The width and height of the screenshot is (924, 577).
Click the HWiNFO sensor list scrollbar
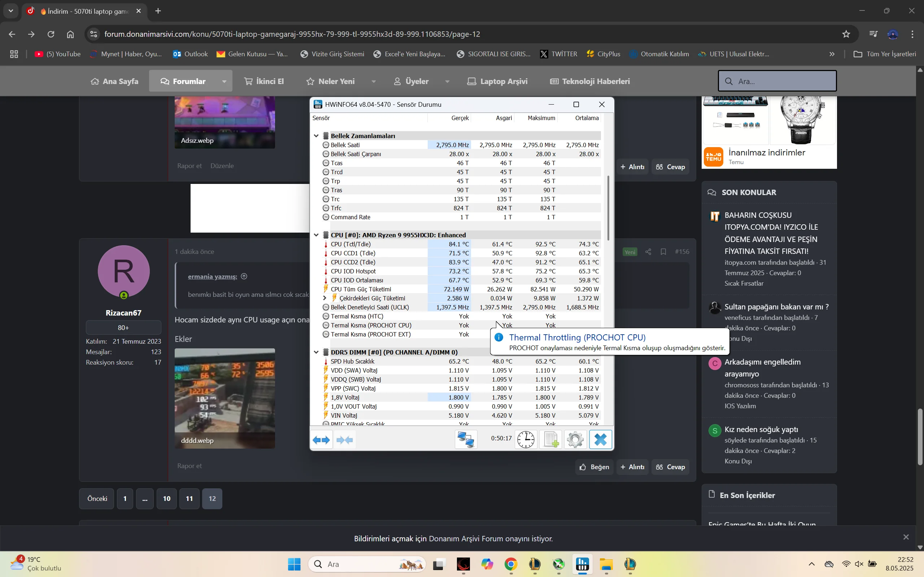coord(608,208)
